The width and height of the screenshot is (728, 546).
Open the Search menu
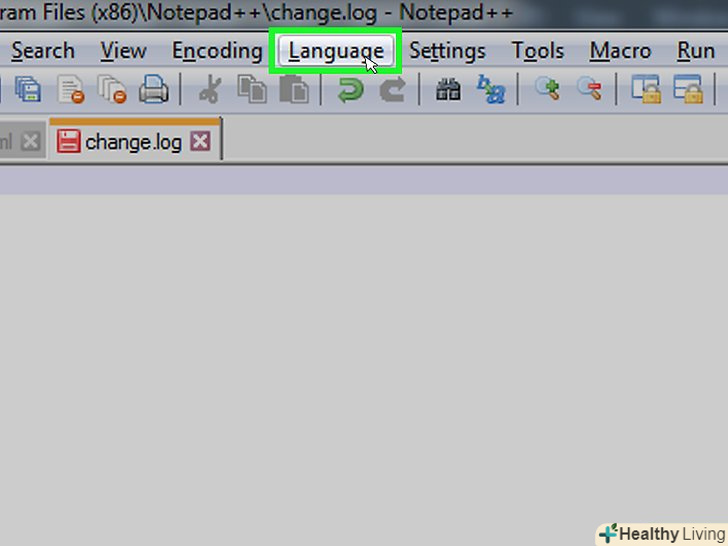[x=43, y=51]
